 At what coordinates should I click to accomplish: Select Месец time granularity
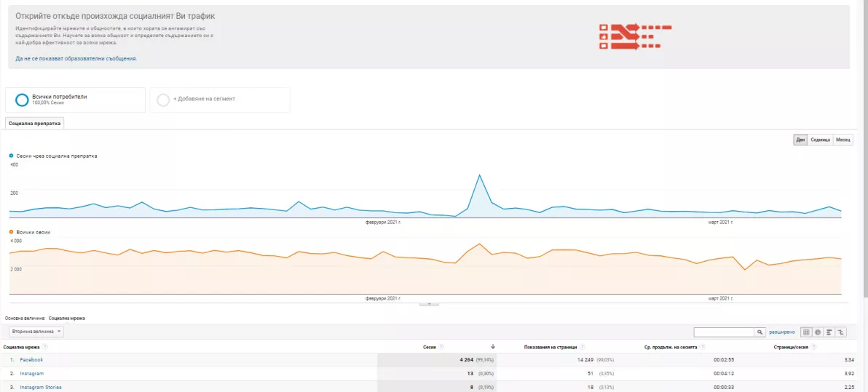tap(843, 140)
